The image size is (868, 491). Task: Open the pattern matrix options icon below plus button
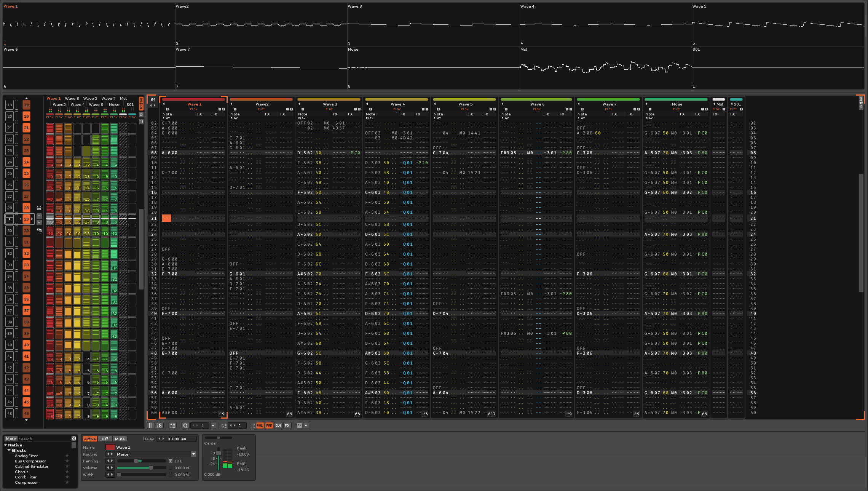point(39,230)
